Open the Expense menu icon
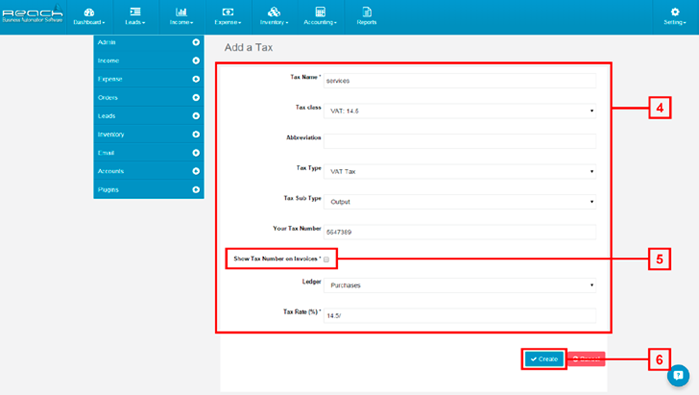This screenshot has height=395, width=699. pos(228,12)
